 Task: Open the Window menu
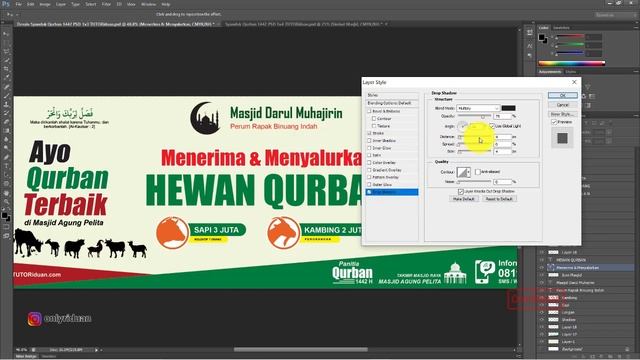[x=148, y=4]
